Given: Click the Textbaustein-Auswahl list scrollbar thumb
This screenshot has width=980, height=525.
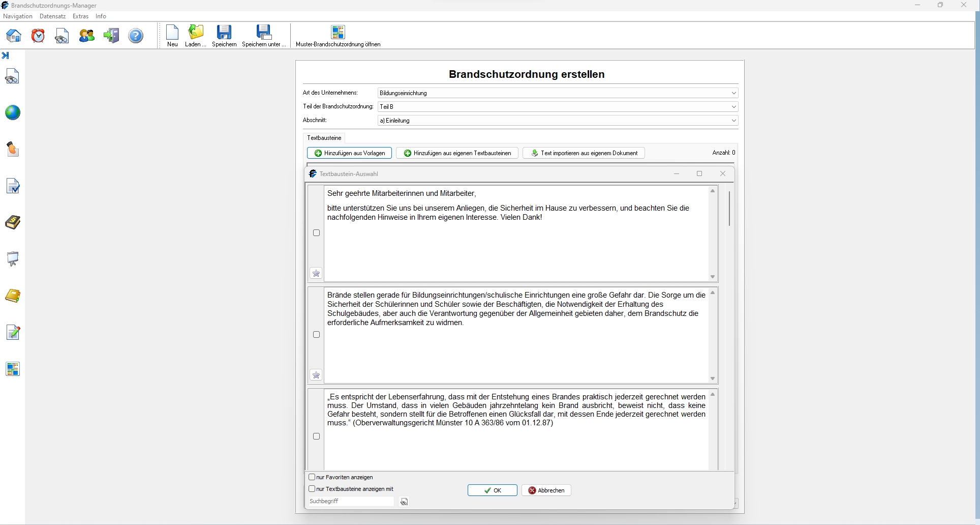Looking at the screenshot, I should point(729,208).
